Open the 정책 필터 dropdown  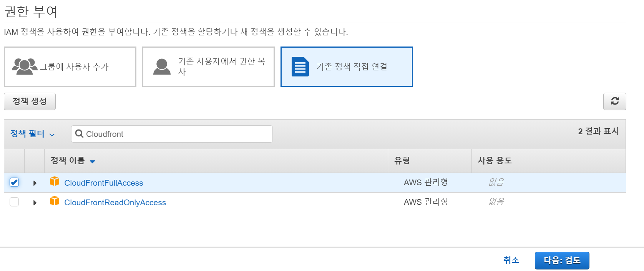[x=31, y=134]
